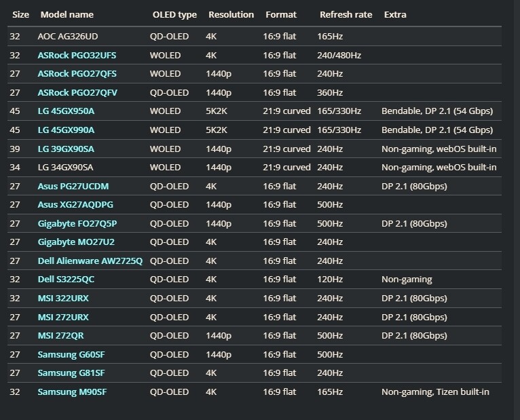This screenshot has height=420, width=520.
Task: Click the Dell S3225QC model link
Action: [66, 279]
